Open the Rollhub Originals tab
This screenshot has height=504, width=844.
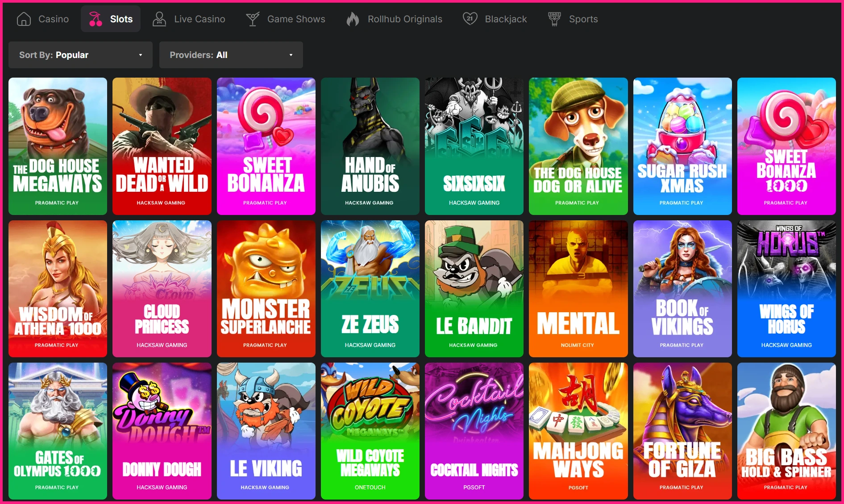click(x=395, y=19)
